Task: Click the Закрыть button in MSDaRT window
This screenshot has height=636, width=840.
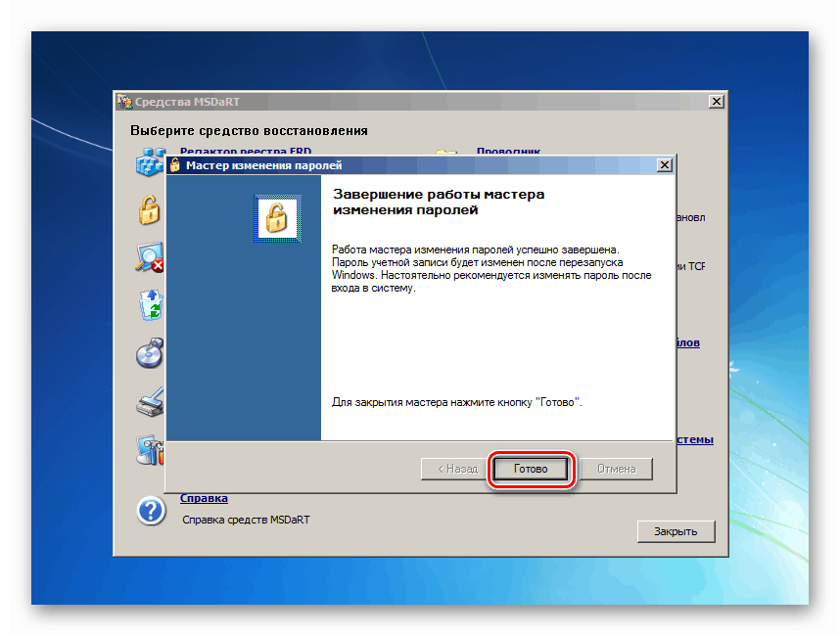Action: pos(677,531)
